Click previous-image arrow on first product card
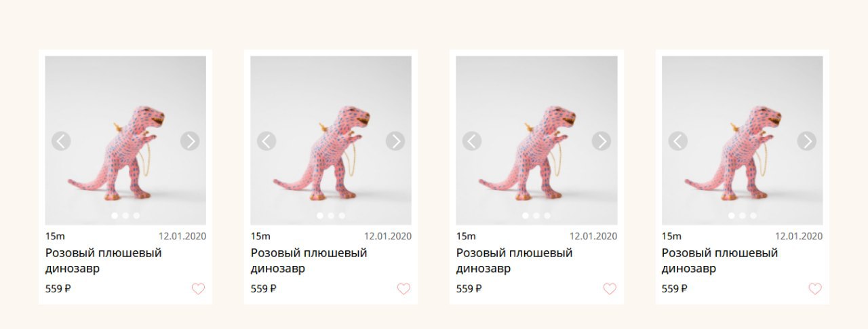 (x=61, y=141)
